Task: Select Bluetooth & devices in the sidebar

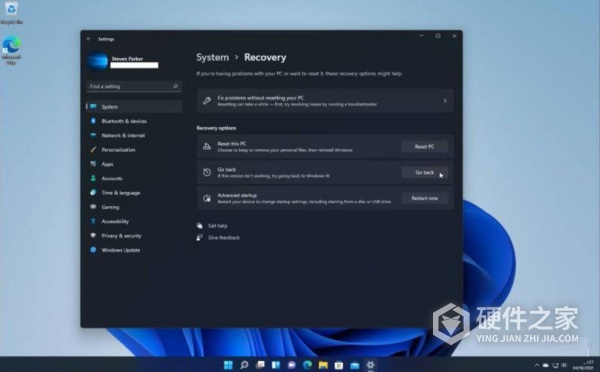Action: [134, 121]
